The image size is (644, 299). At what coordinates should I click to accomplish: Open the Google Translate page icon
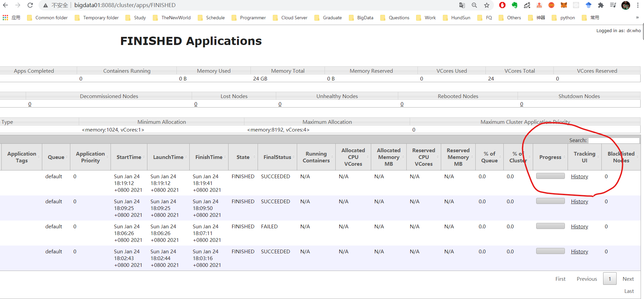(462, 5)
